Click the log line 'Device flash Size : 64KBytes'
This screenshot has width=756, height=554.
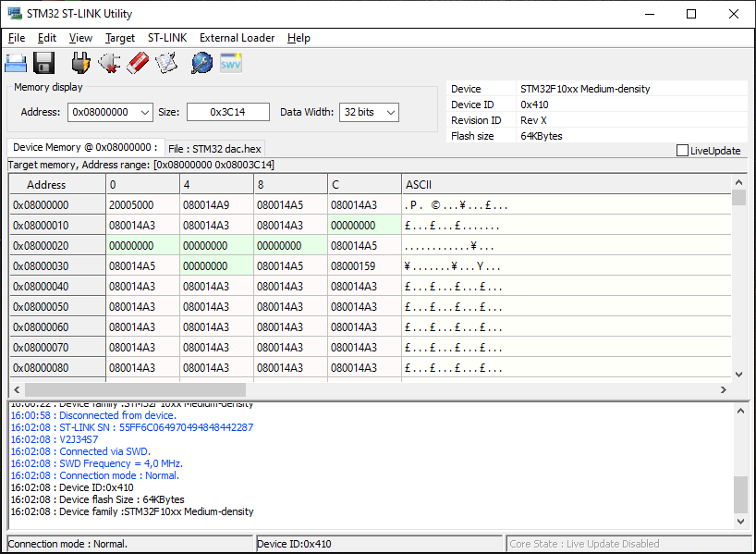[x=97, y=499]
